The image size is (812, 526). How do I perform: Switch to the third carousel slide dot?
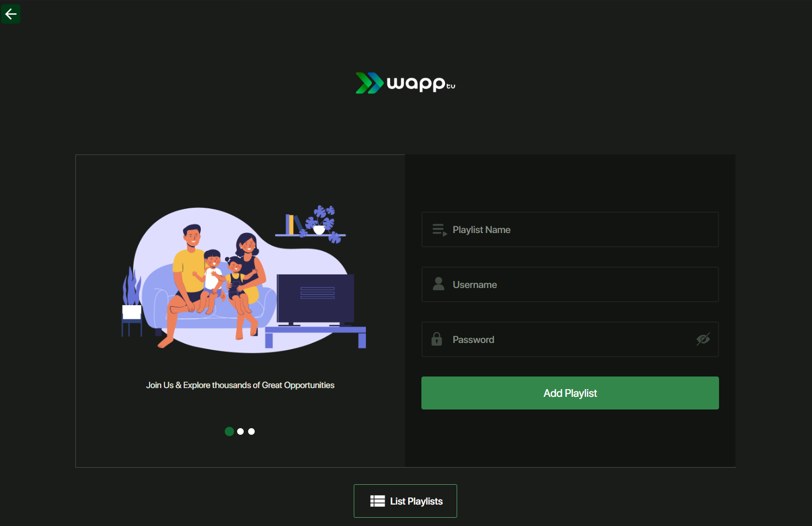coord(251,431)
